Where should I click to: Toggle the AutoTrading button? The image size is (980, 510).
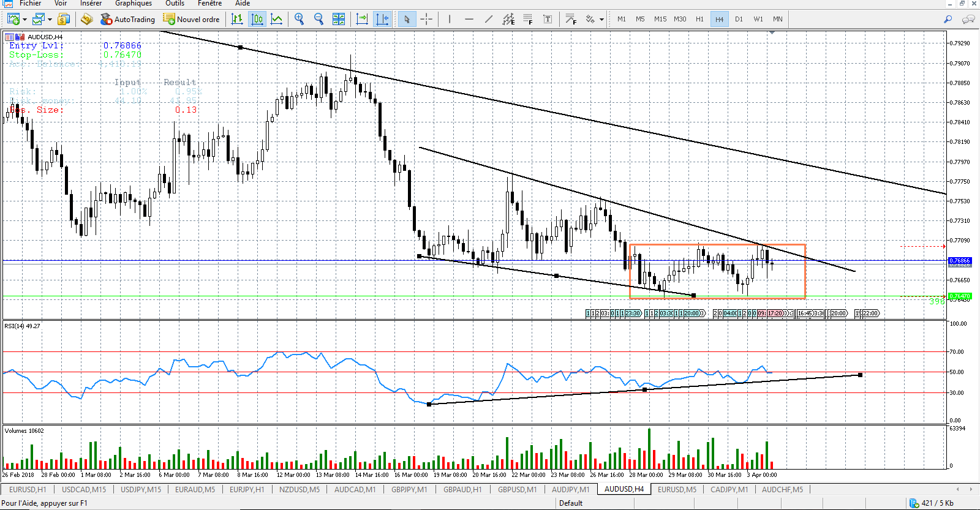point(128,19)
